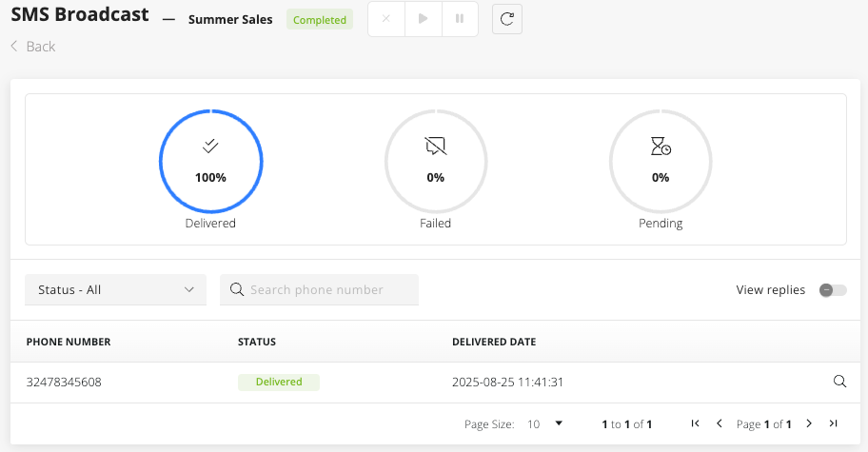
Task: Jump to first page of results
Action: pos(696,423)
